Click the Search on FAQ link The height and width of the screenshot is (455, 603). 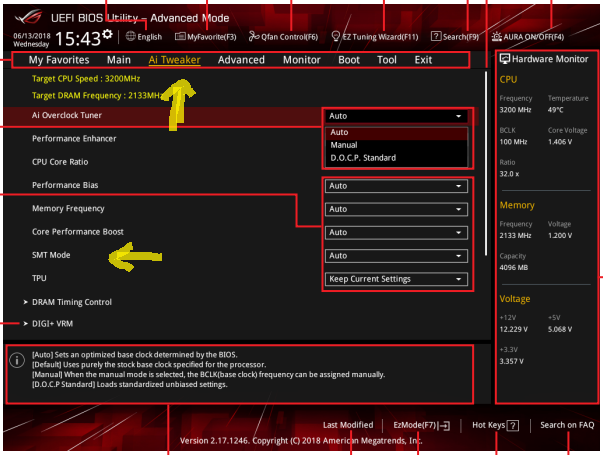tap(567, 425)
